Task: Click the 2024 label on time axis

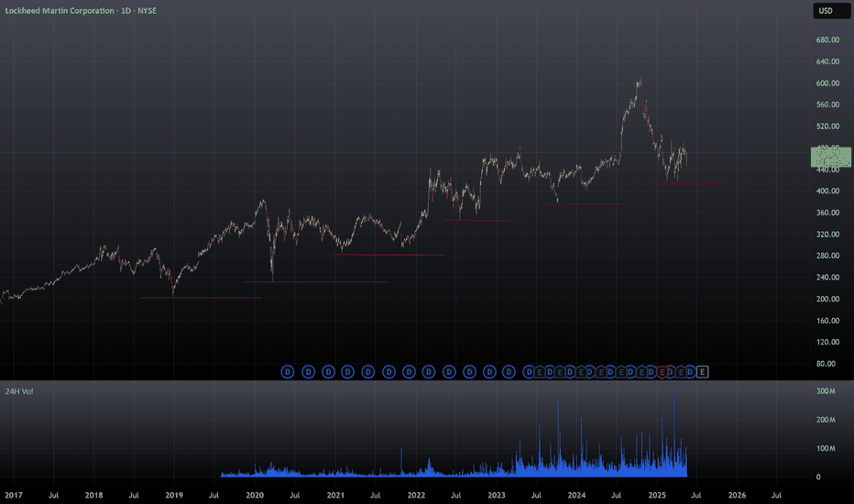Action: pos(576,495)
